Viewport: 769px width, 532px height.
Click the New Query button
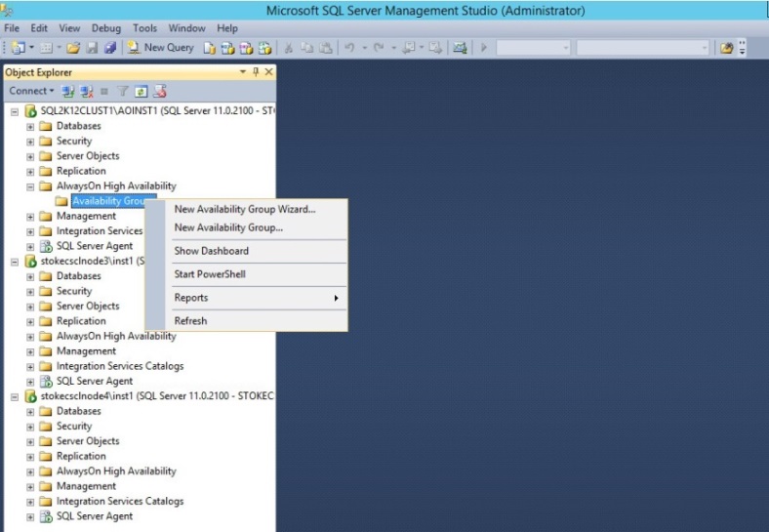point(160,48)
